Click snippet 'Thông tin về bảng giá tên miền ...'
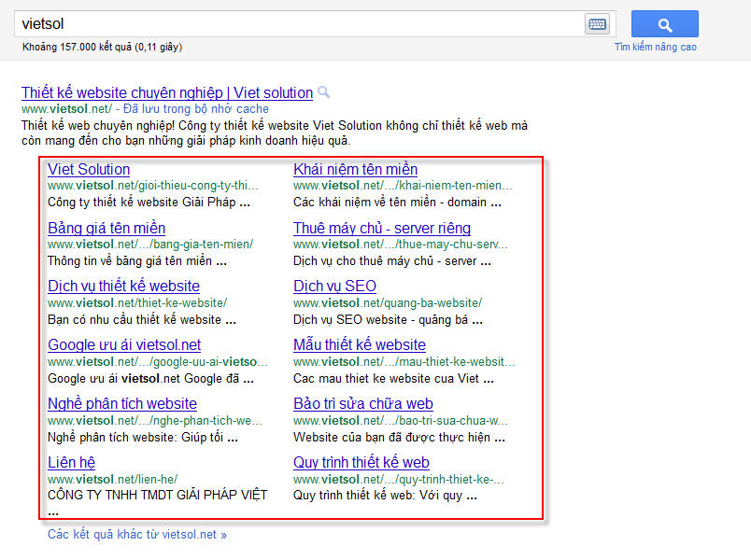The image size is (751, 560). point(137,260)
